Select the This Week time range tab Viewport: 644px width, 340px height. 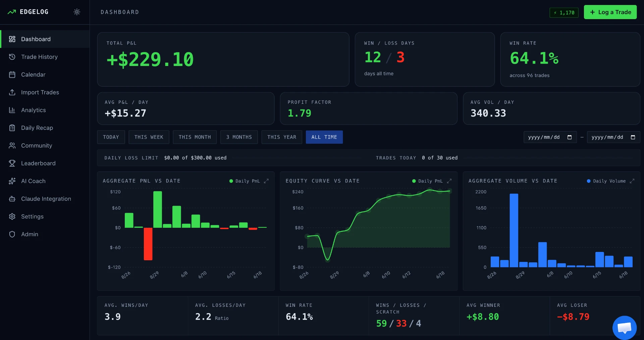pos(149,137)
